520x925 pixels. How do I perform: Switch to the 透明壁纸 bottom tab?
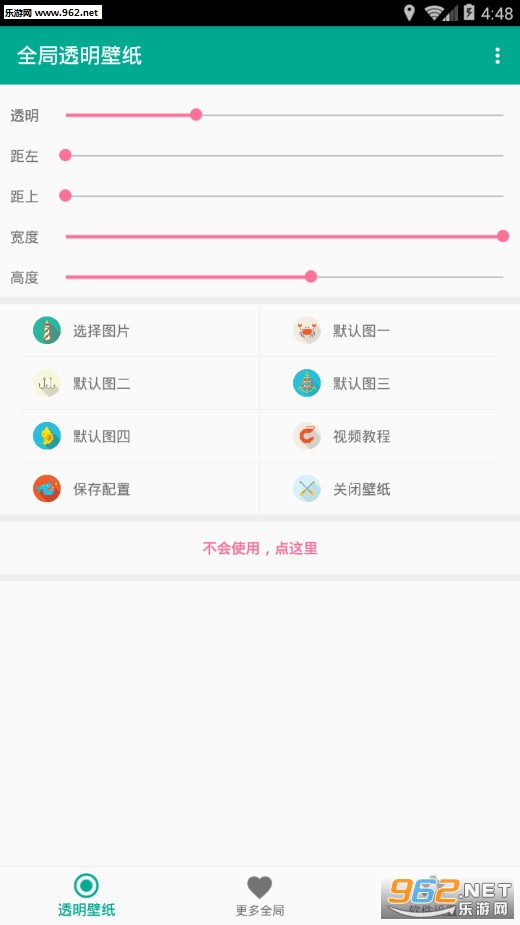[x=86, y=895]
